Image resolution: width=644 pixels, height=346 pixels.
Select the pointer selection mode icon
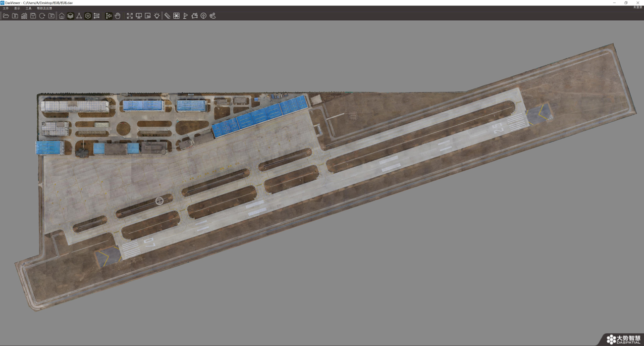108,16
